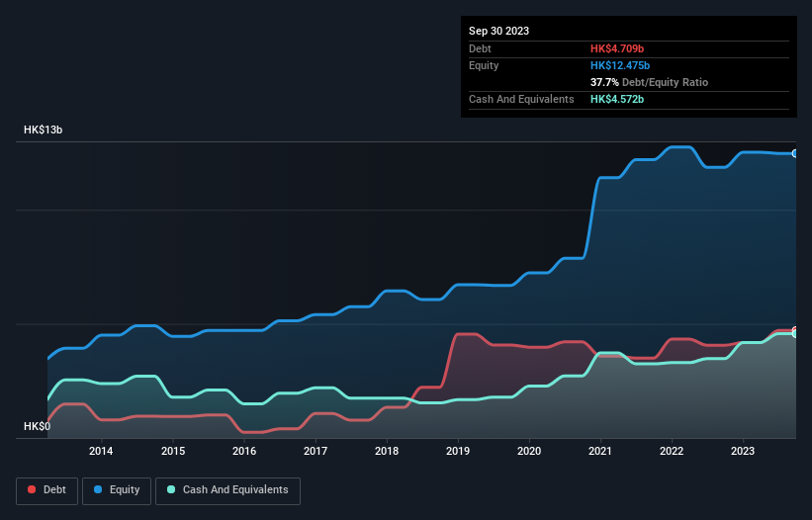Click the 2015 x-axis label

tap(173, 451)
